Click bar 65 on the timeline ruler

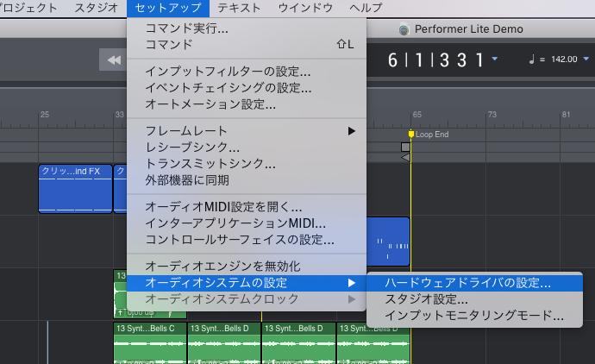(x=417, y=115)
